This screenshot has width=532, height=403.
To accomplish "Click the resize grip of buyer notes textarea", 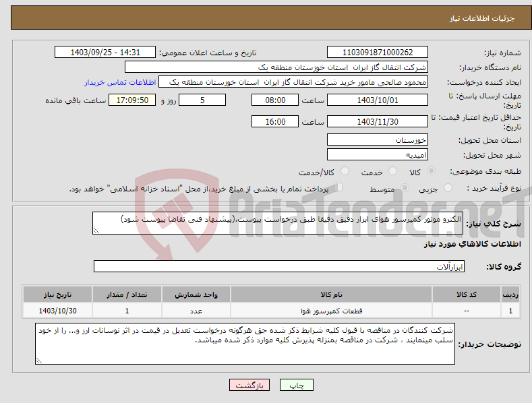I will (x=39, y=361).
